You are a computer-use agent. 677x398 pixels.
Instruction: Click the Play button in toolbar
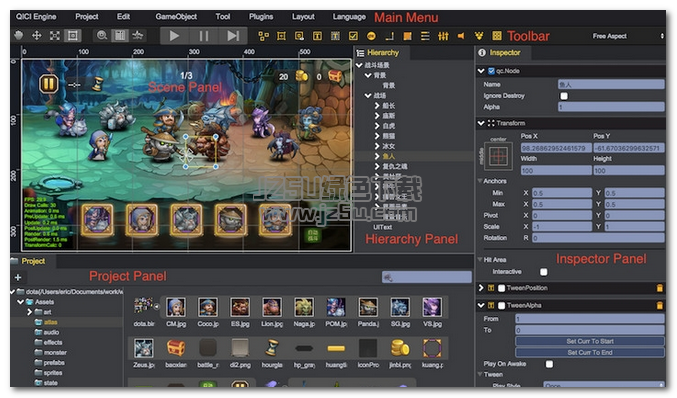(174, 36)
